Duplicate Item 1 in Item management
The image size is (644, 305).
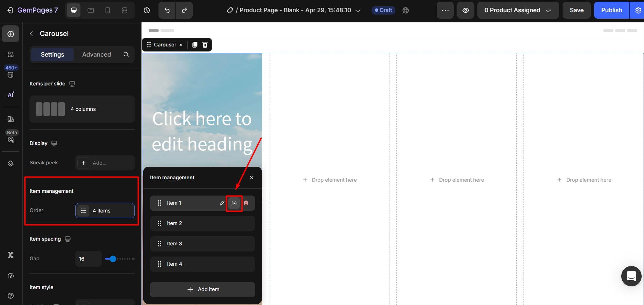(234, 203)
